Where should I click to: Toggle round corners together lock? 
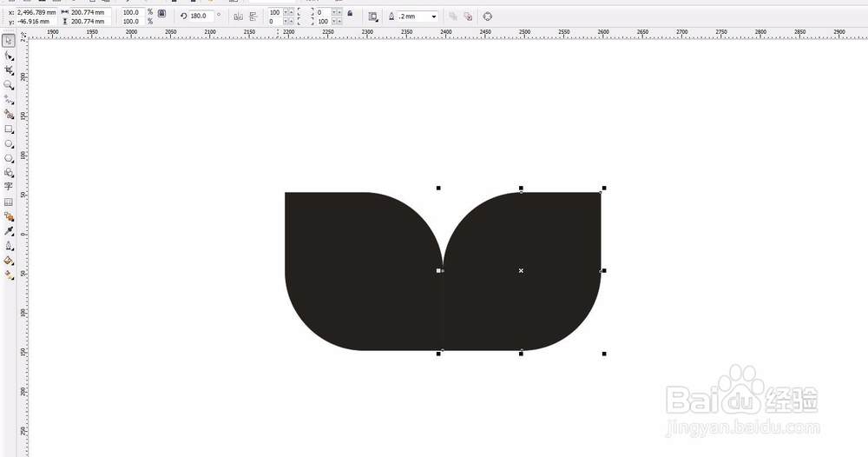point(350,13)
